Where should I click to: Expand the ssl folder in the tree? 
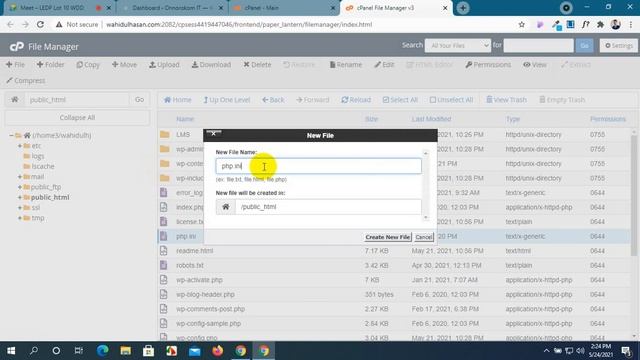[20, 208]
